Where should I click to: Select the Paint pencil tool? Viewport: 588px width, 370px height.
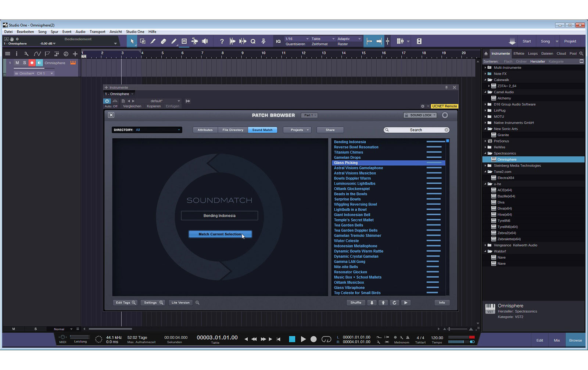pyautogui.click(x=174, y=41)
